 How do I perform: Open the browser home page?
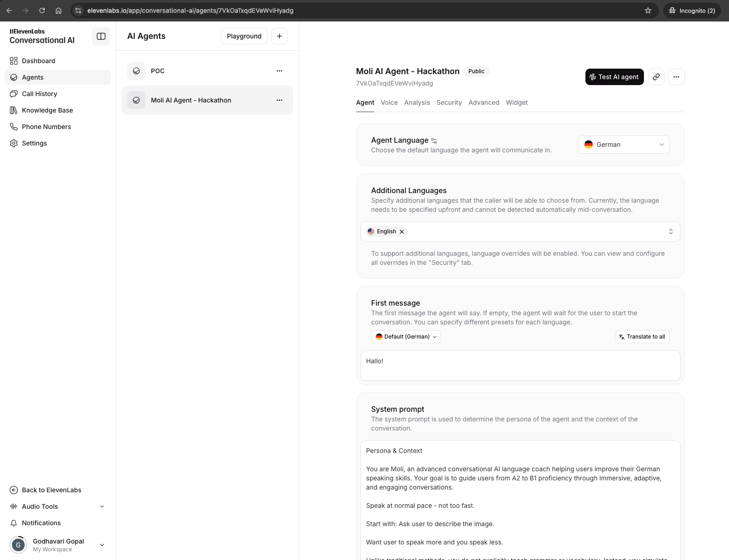point(59,11)
